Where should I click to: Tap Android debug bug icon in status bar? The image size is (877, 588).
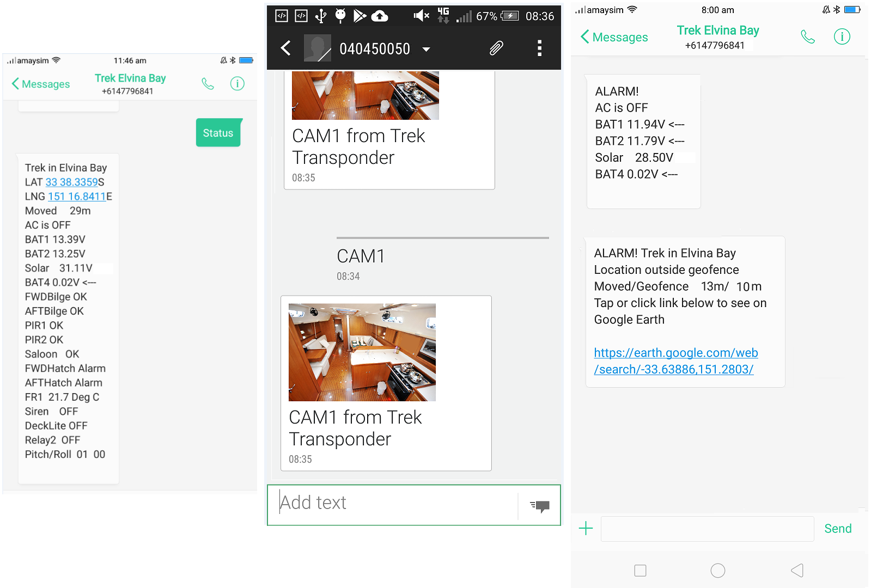tap(340, 15)
